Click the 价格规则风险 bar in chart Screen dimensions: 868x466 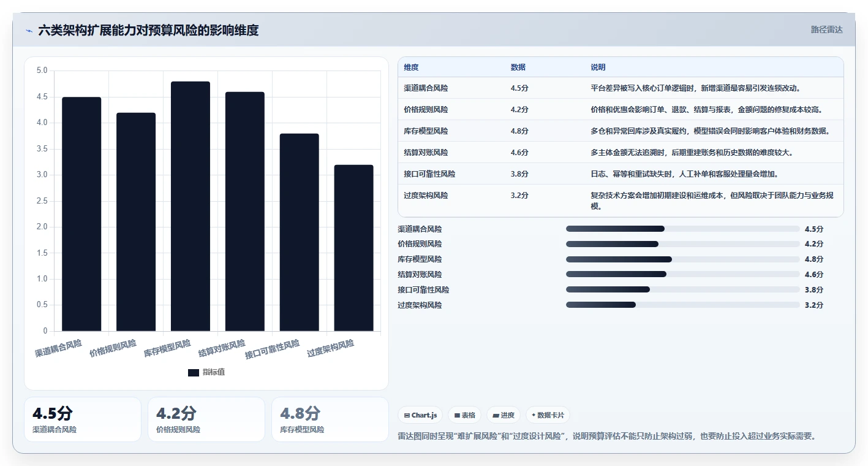(136, 222)
